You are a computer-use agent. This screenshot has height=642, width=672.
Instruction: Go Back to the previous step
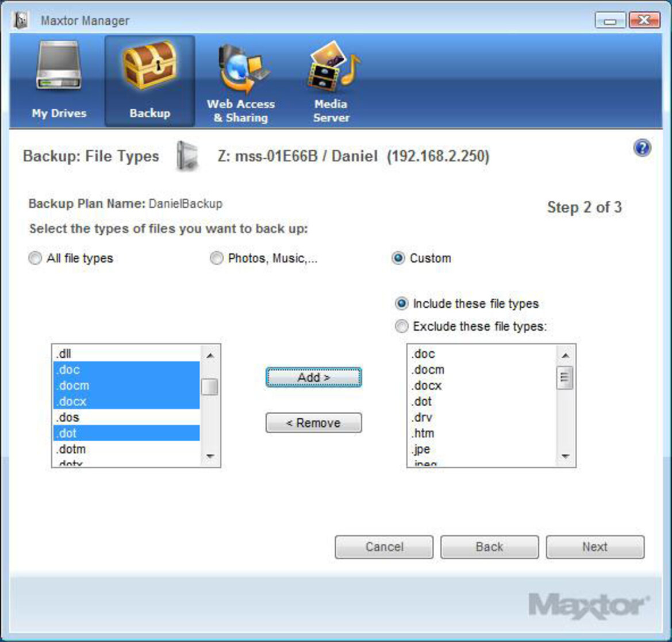coord(489,547)
